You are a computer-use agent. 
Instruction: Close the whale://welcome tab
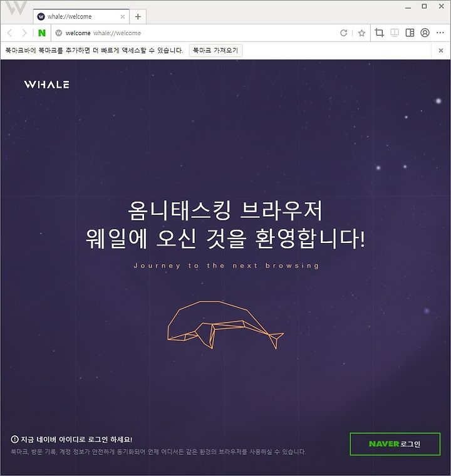pos(123,17)
